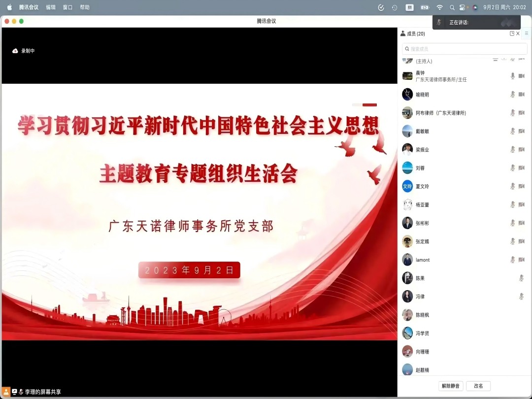The height and width of the screenshot is (399, 532).
Task: Open macOS Control Center icon
Action: tap(463, 7)
